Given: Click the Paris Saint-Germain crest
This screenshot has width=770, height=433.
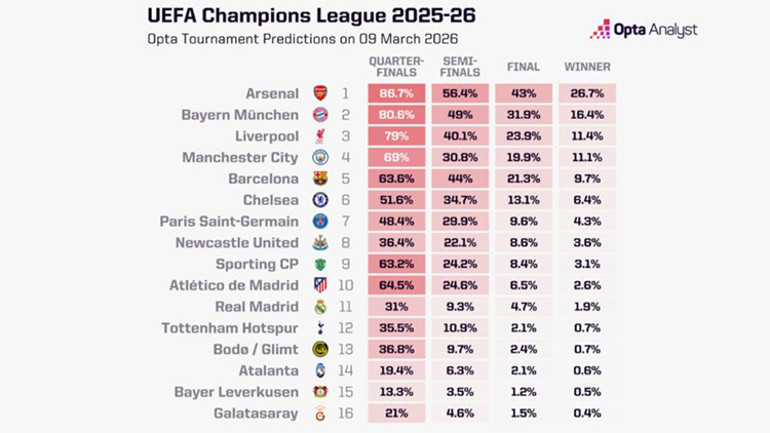Looking at the screenshot, I should click(x=320, y=221).
